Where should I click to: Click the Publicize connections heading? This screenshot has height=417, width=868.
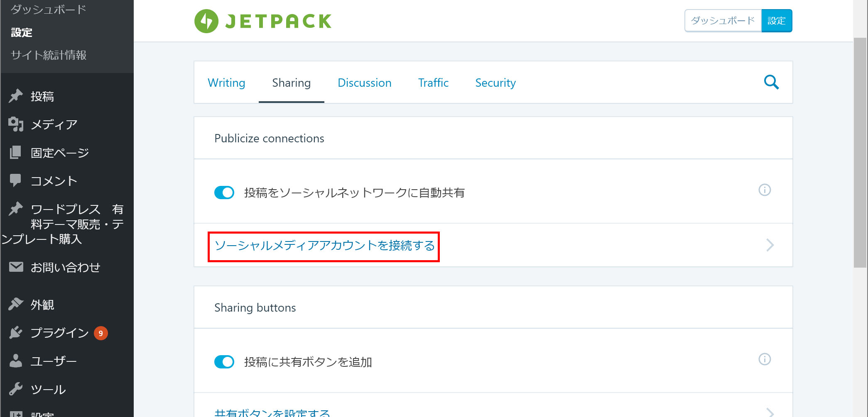[269, 138]
